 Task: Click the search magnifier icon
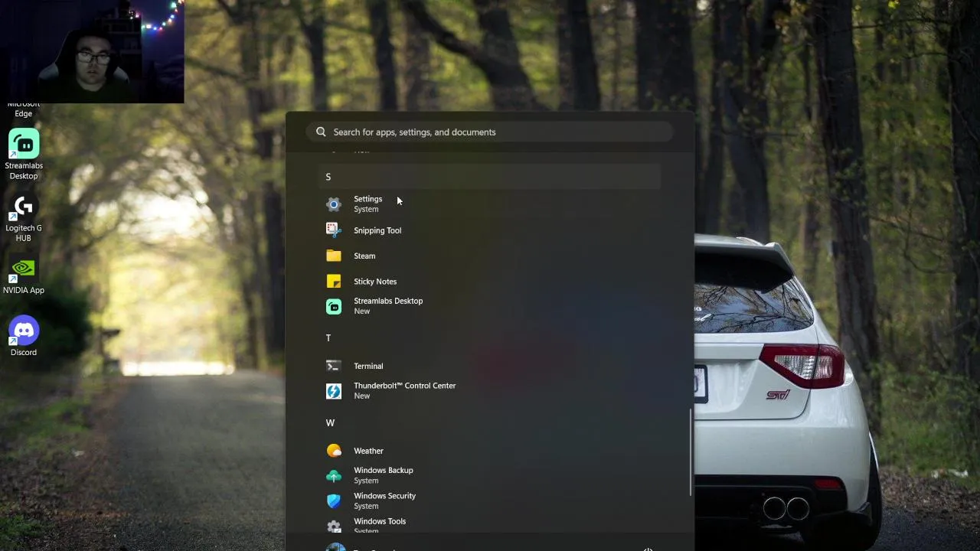(321, 132)
